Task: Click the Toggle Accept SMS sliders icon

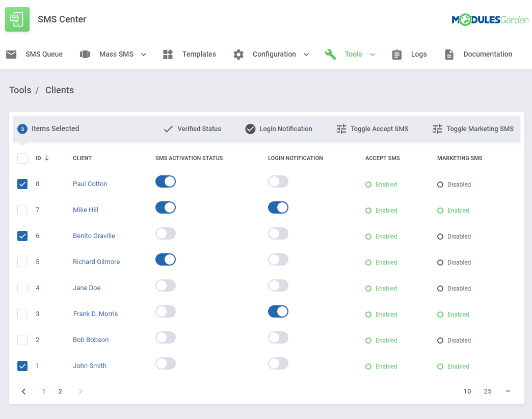Action: click(341, 129)
